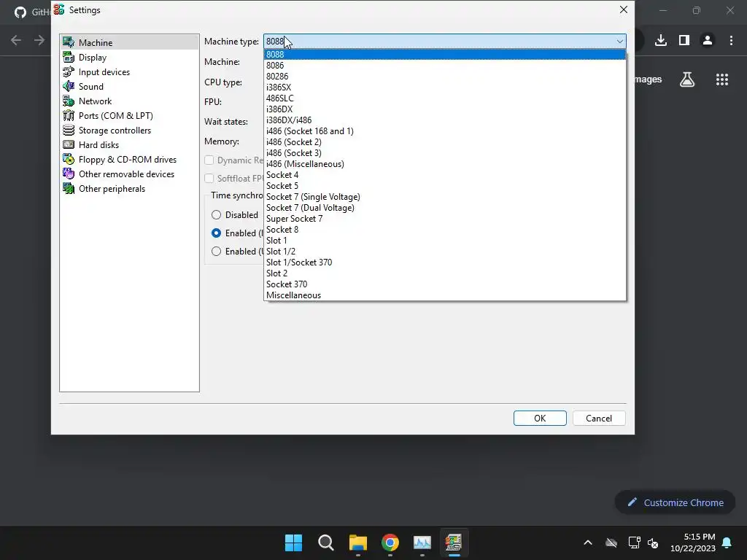Viewport: 747px width, 560px height.
Task: Select the Slot 1/2 entry
Action: [x=444, y=252]
